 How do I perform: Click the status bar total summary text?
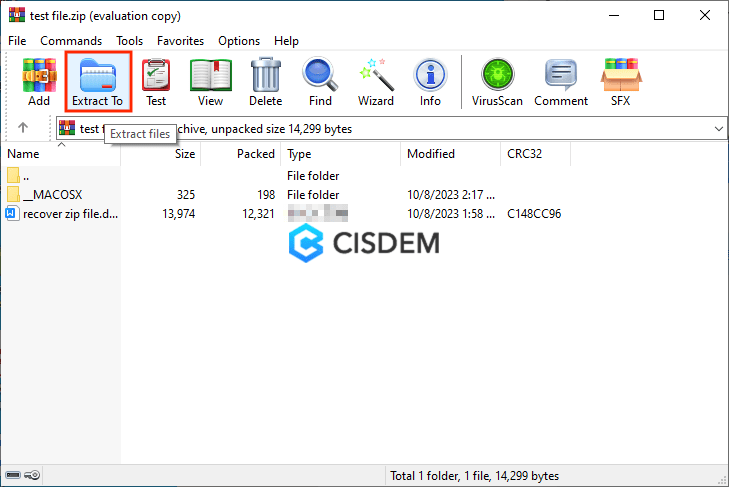pos(474,476)
